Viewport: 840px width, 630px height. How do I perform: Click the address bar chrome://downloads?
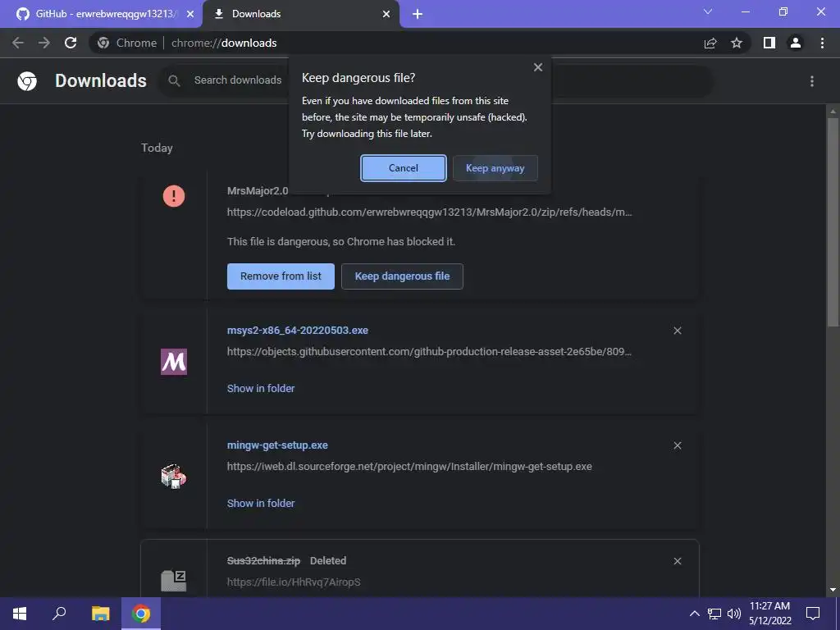click(224, 43)
